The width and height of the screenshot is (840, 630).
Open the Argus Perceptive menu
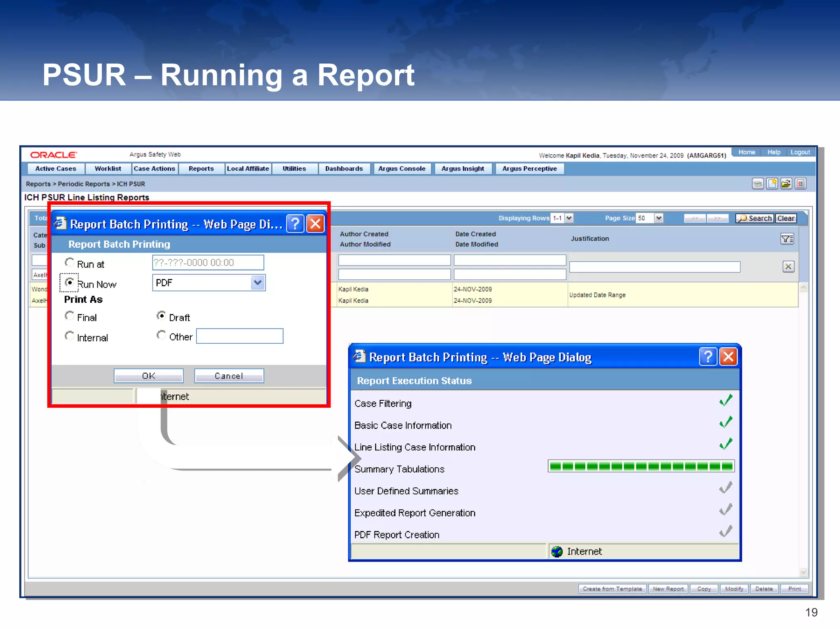(x=530, y=169)
